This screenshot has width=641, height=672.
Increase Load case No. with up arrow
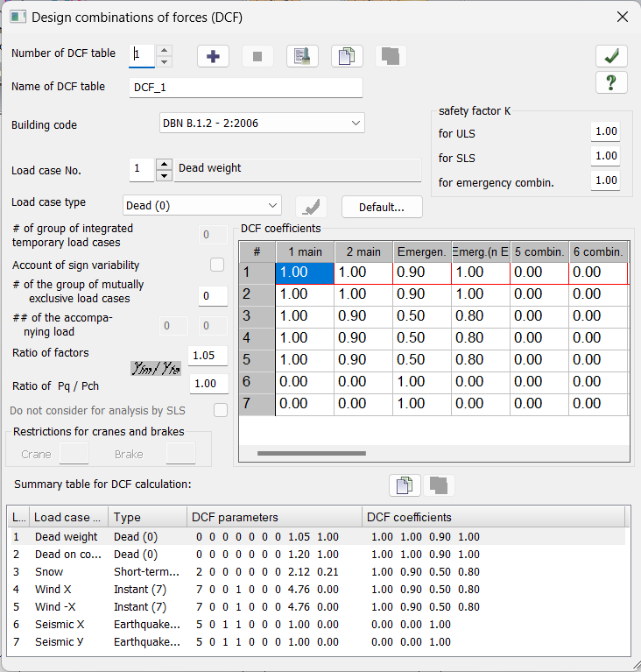[x=164, y=163]
